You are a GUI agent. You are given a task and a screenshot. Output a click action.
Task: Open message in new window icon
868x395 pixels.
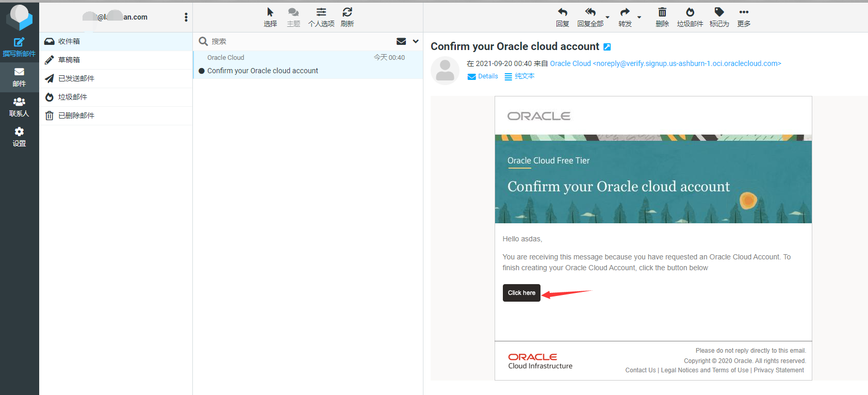pyautogui.click(x=607, y=47)
